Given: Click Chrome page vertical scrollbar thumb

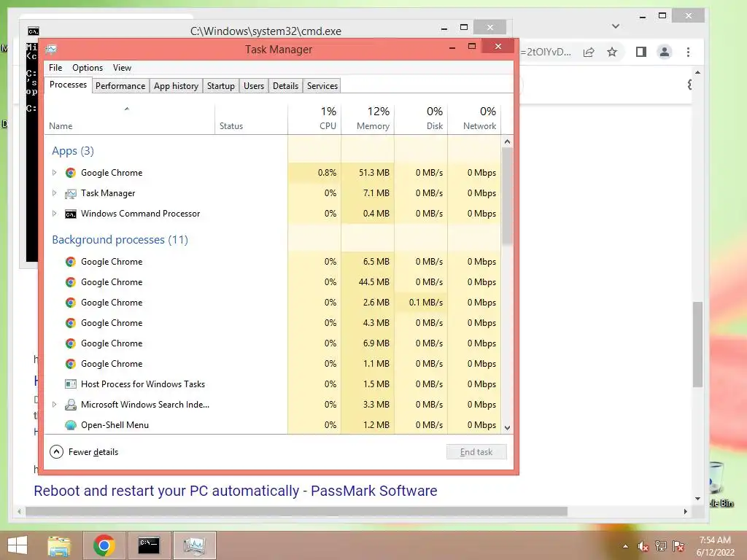Looking at the screenshot, I should coord(698,344).
